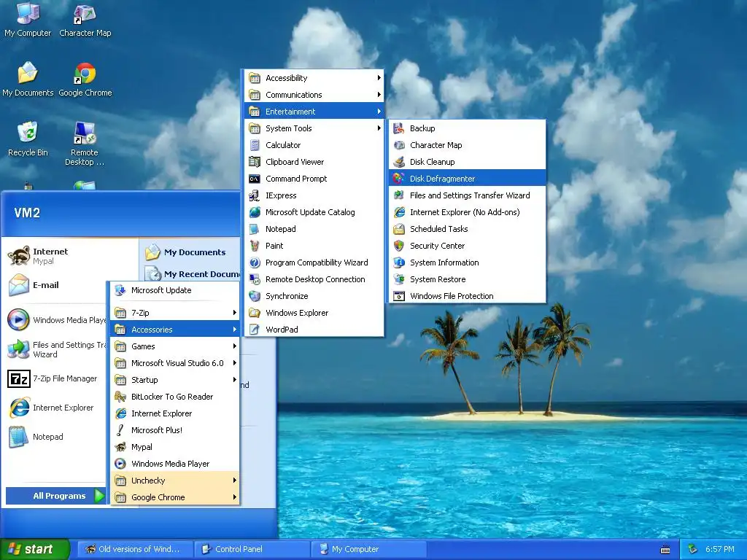Choose Files and Settings Transfer Wizard in System Tools

coord(468,195)
